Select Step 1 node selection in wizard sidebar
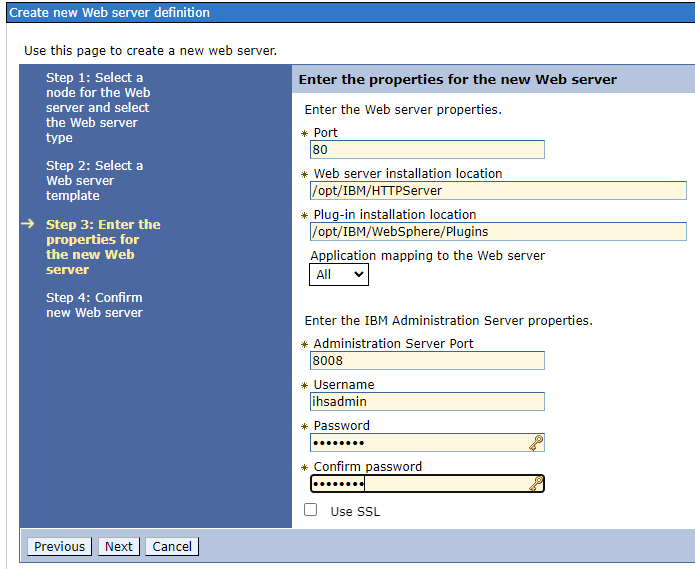Screen dimensions: 695x569 click(98, 107)
